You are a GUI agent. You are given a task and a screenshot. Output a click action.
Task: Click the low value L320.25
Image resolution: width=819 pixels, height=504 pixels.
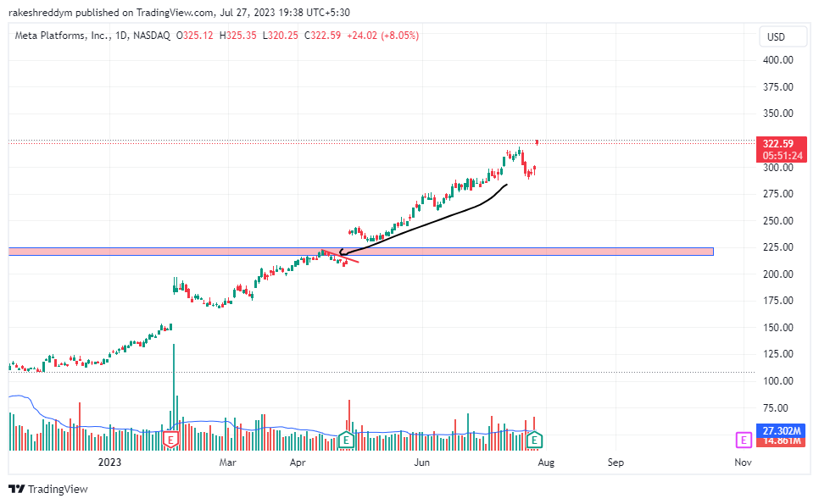pos(280,36)
